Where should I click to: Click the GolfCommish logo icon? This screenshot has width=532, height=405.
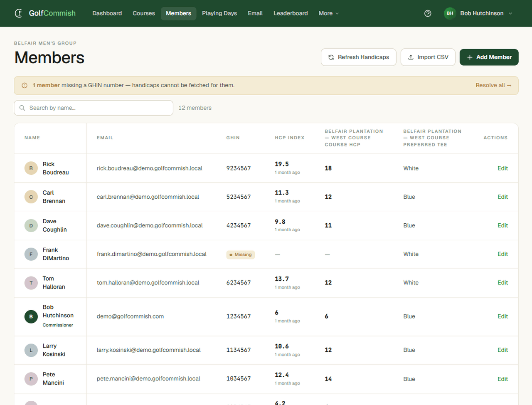19,13
